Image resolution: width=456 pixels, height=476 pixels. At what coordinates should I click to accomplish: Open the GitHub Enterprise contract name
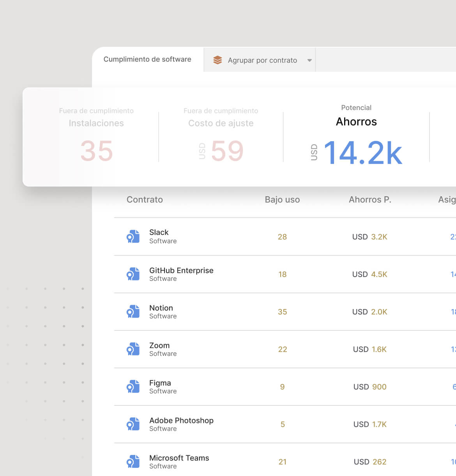tap(181, 270)
